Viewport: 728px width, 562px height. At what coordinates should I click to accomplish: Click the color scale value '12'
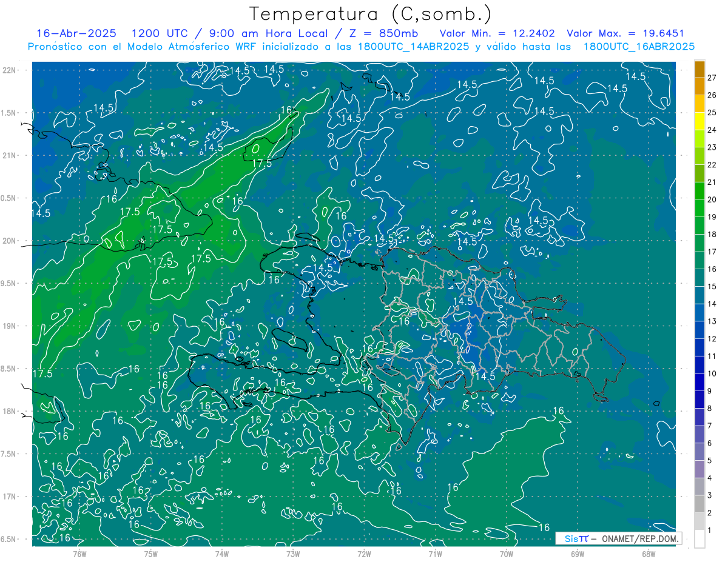(712, 339)
